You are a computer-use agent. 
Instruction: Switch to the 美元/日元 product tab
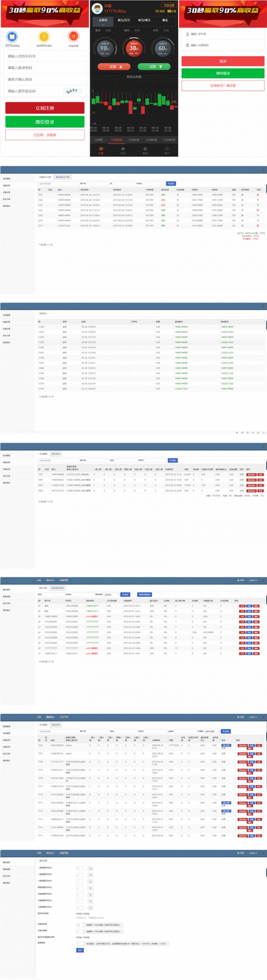pos(124,20)
